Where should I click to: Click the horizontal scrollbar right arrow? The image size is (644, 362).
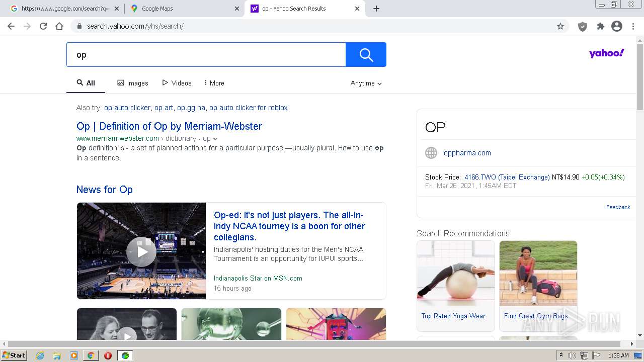tap(632, 344)
